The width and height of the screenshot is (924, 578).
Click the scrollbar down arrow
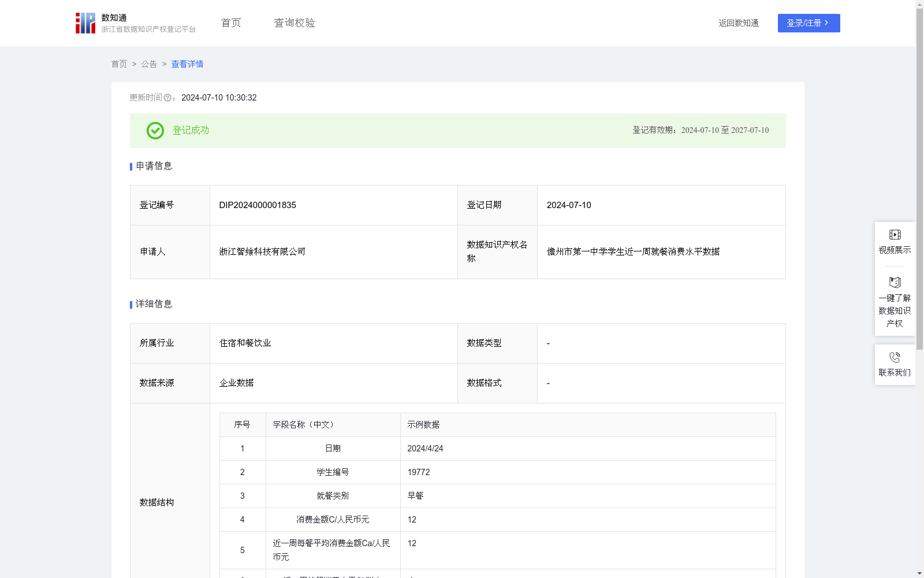[920, 573]
